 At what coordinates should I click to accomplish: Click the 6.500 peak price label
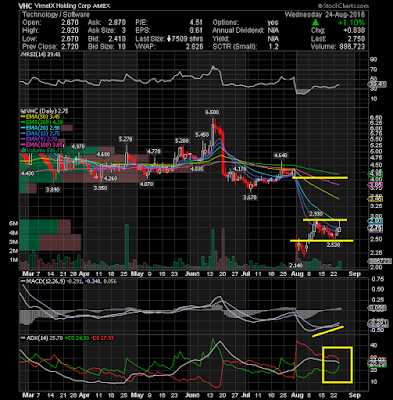click(x=212, y=112)
